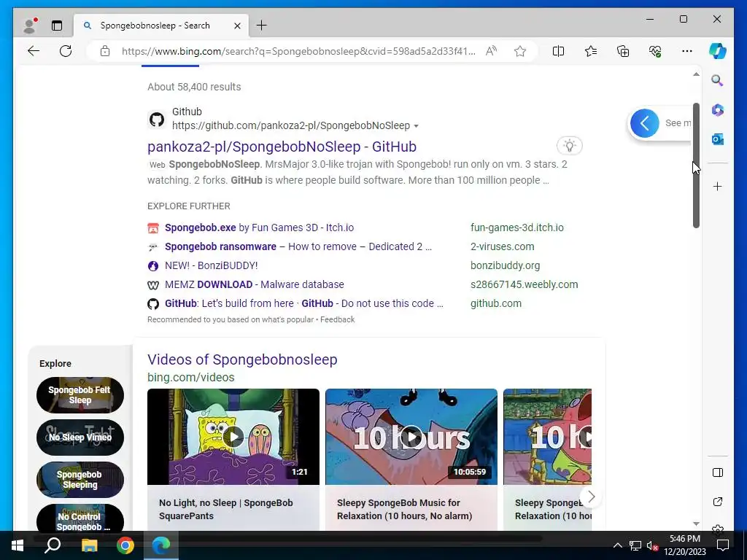Play No Light, no Sleep video thumbnail
The height and width of the screenshot is (560, 747).
[x=233, y=437]
